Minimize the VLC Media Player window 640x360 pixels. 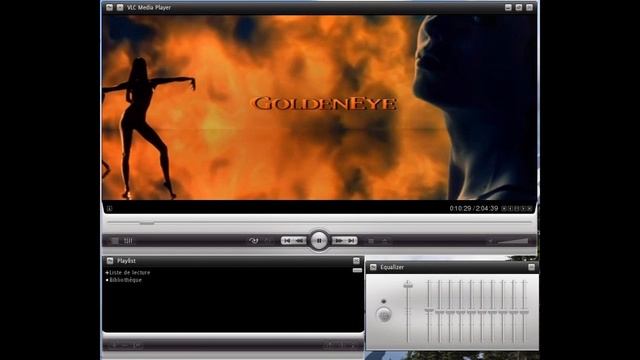pyautogui.click(x=508, y=7)
